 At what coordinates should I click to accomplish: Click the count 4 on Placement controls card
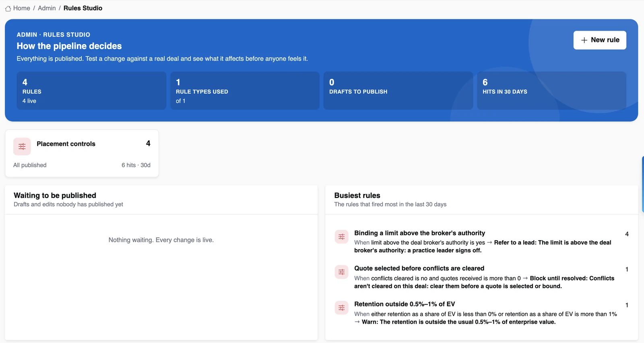(x=148, y=143)
